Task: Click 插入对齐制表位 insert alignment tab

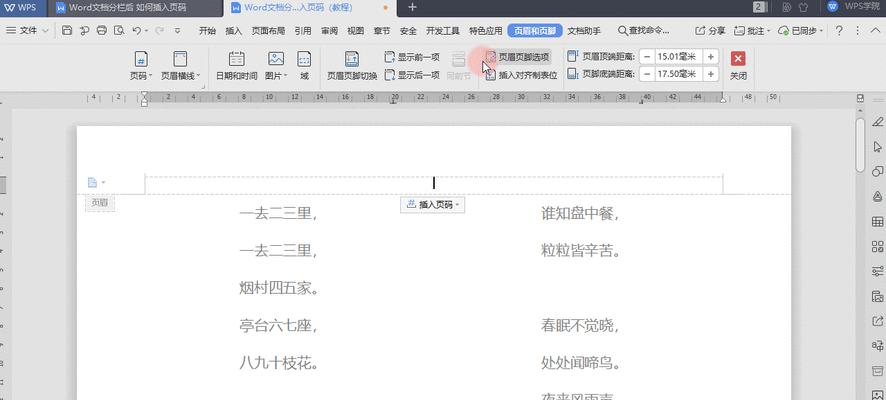Action: click(522, 75)
